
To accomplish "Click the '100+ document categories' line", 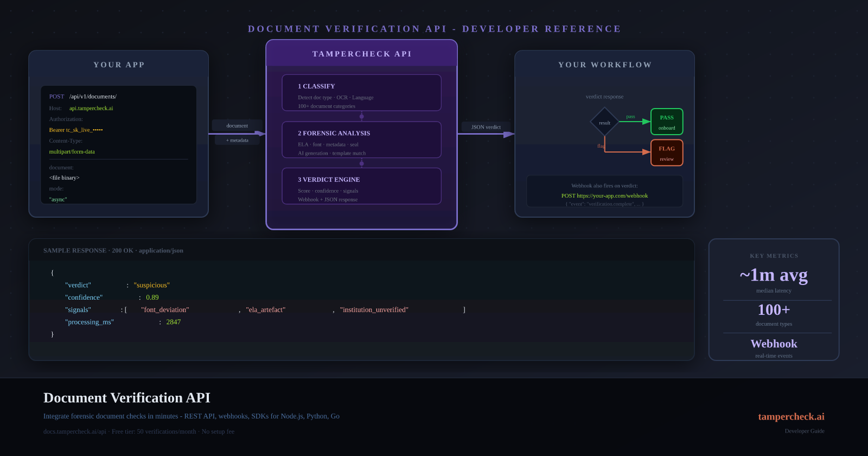I will (x=326, y=106).
